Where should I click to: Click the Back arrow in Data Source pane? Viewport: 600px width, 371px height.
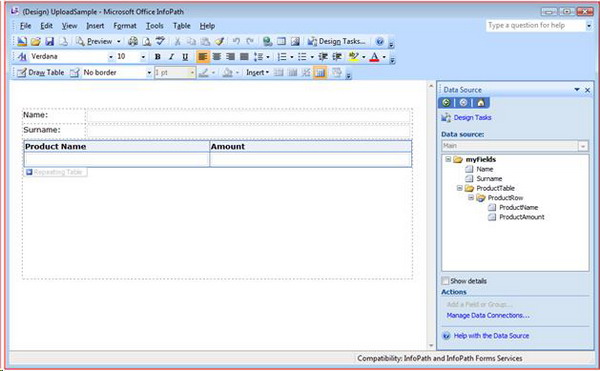(446, 103)
